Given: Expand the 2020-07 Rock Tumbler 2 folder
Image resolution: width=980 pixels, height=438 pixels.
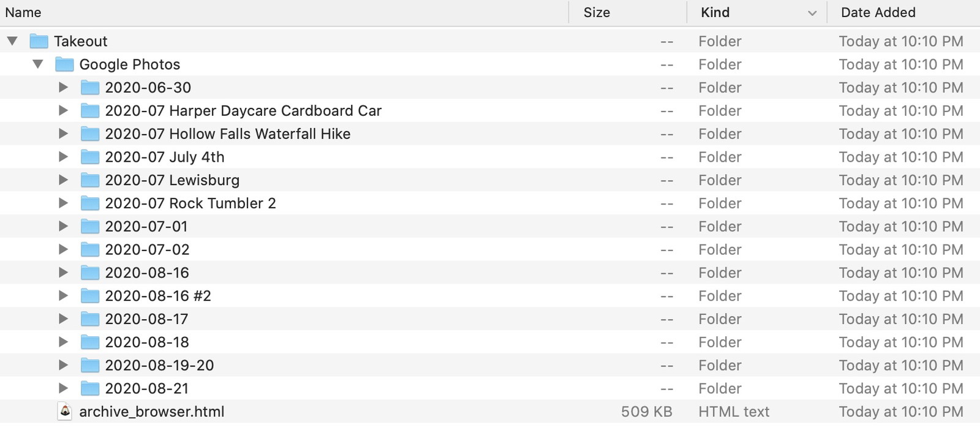Looking at the screenshot, I should coord(63,203).
